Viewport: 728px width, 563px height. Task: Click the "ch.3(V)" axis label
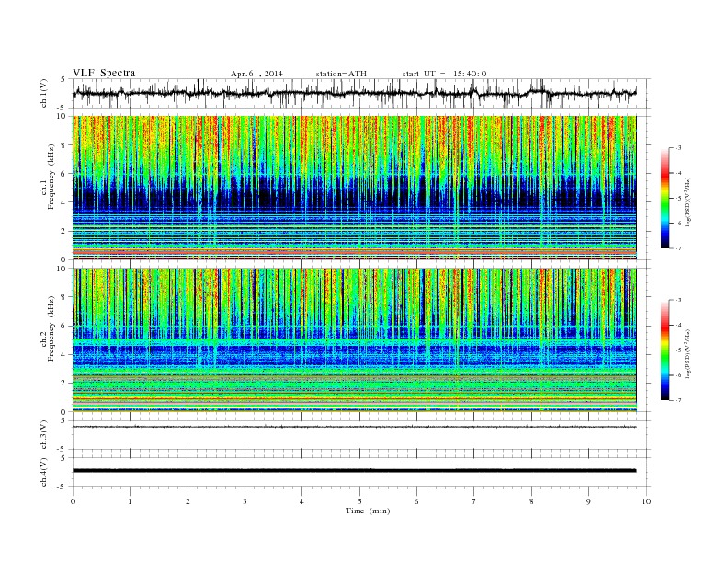[x=44, y=435]
